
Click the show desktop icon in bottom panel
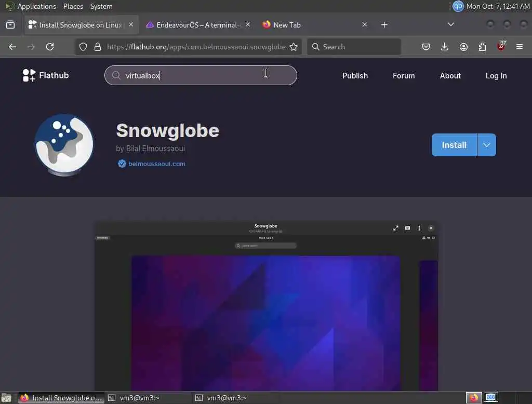click(x=6, y=398)
